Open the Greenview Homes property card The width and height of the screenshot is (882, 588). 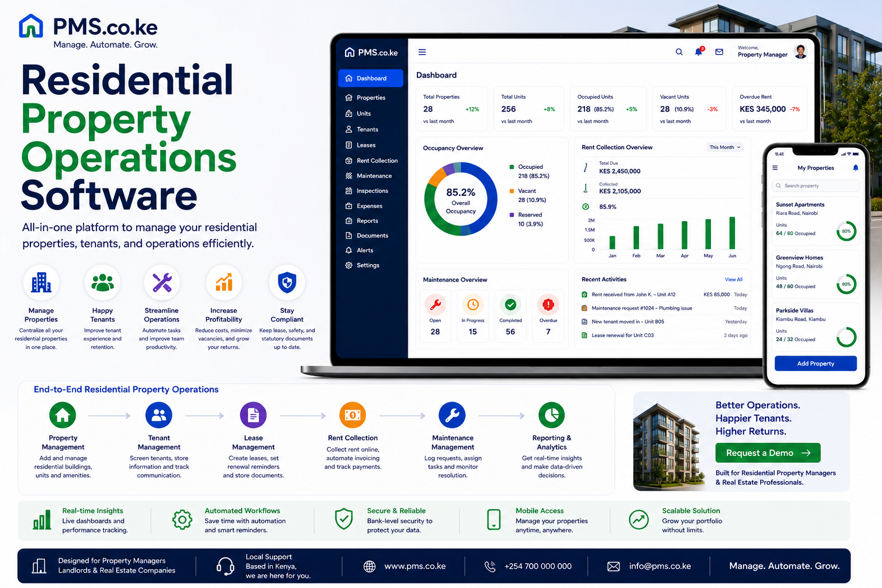coord(815,274)
